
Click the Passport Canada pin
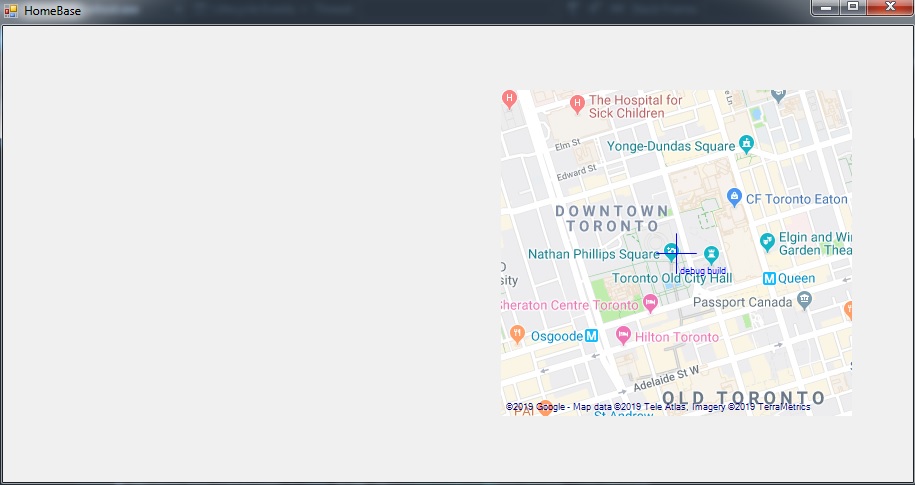tap(804, 301)
